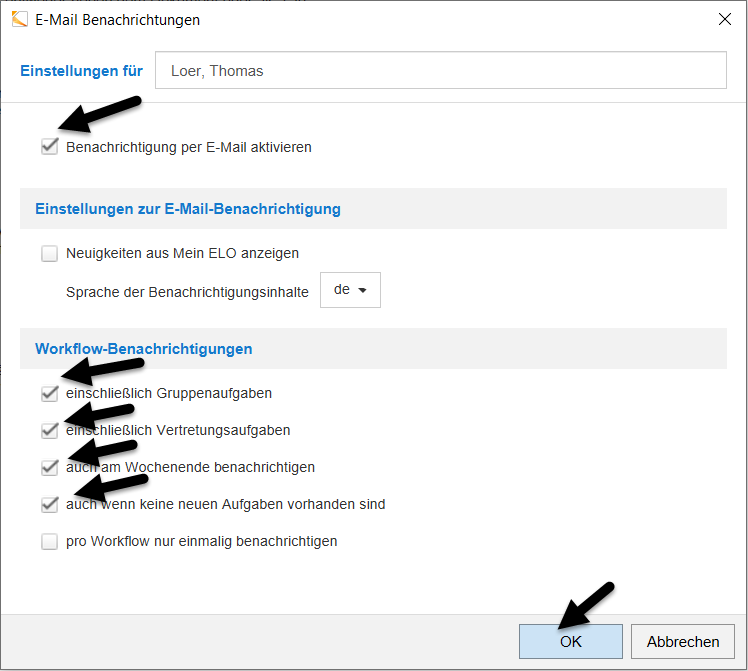Click the 'Sprache der Benachrichtigungsinhalte' label
The width and height of the screenshot is (748, 671).
tap(187, 291)
